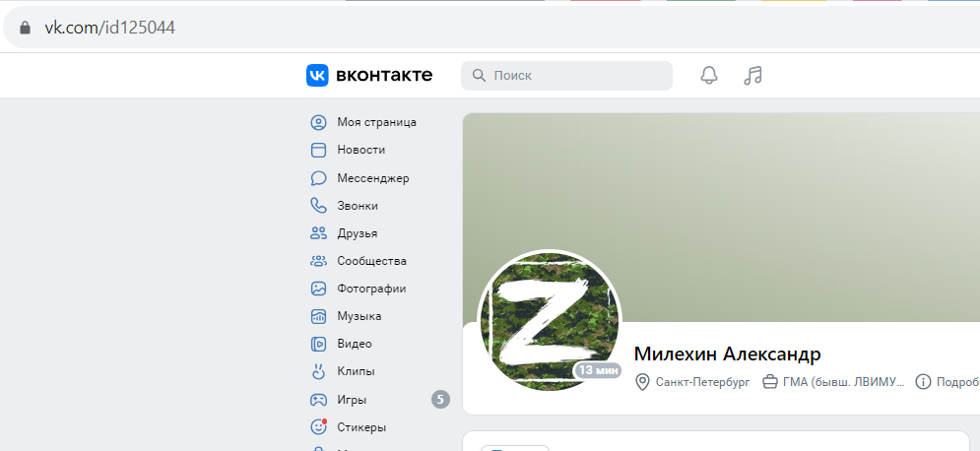The image size is (980, 451).
Task: Click the Моя страница profile icon
Action: click(319, 122)
